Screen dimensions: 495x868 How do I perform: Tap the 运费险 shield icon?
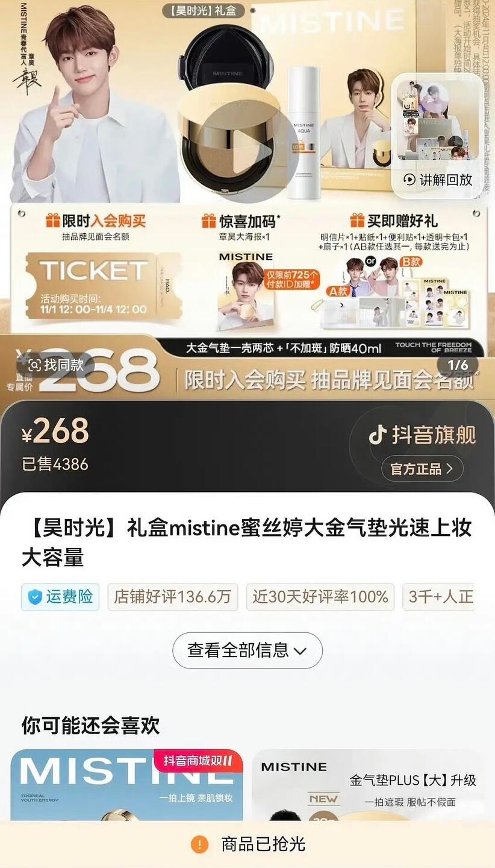point(35,597)
